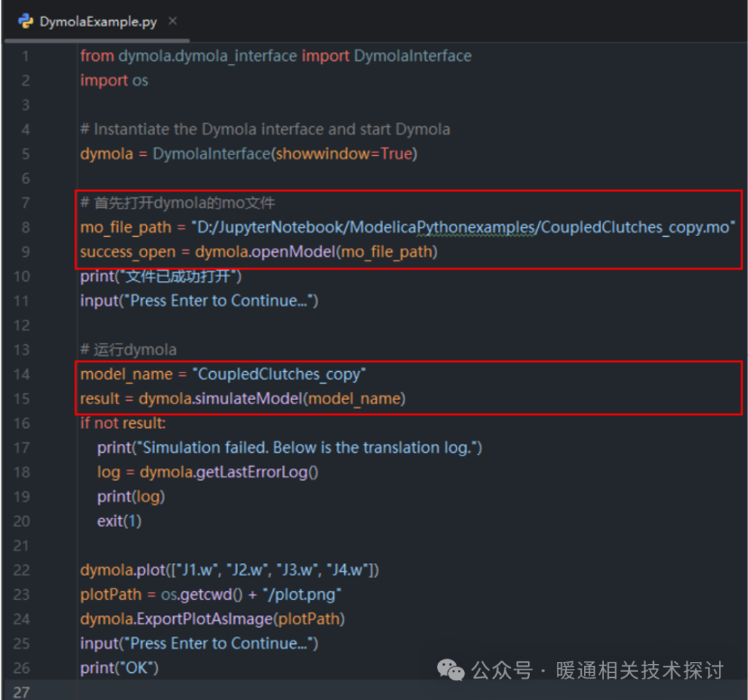Click the 'from dymola.dymola_interface import' line
Screen dimensions: 748x700
[276, 56]
